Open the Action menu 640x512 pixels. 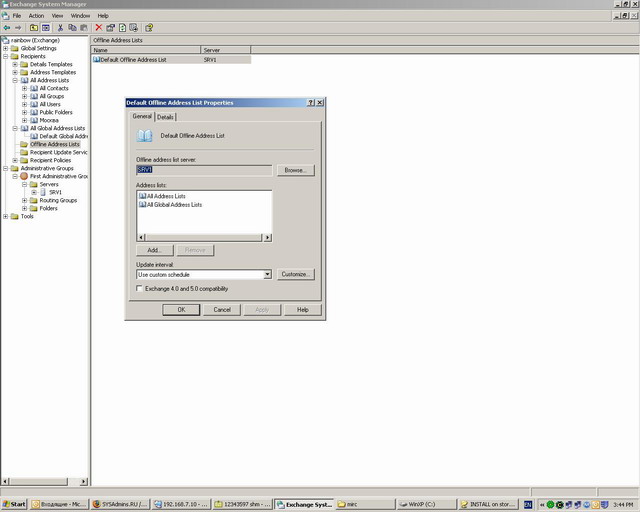tap(36, 16)
